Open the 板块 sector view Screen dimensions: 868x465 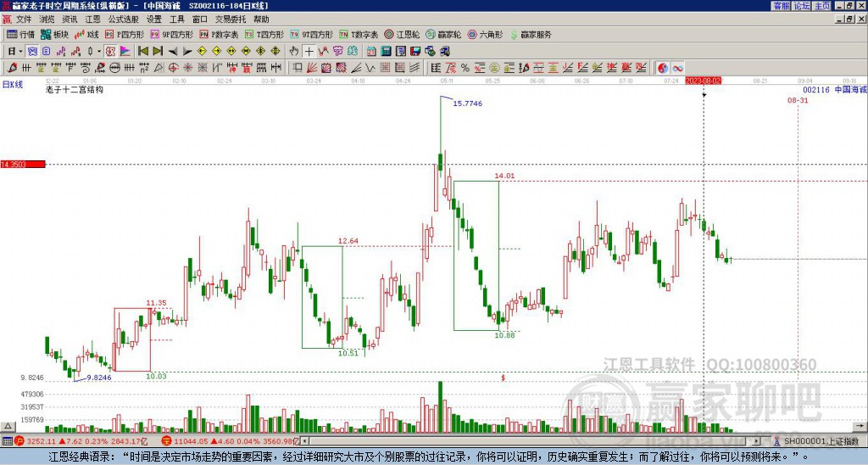(55, 34)
